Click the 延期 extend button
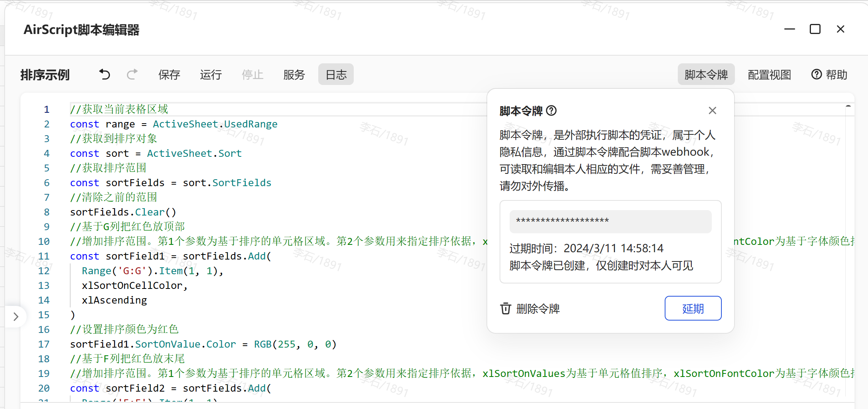Image resolution: width=868 pixels, height=409 pixels. (693, 308)
